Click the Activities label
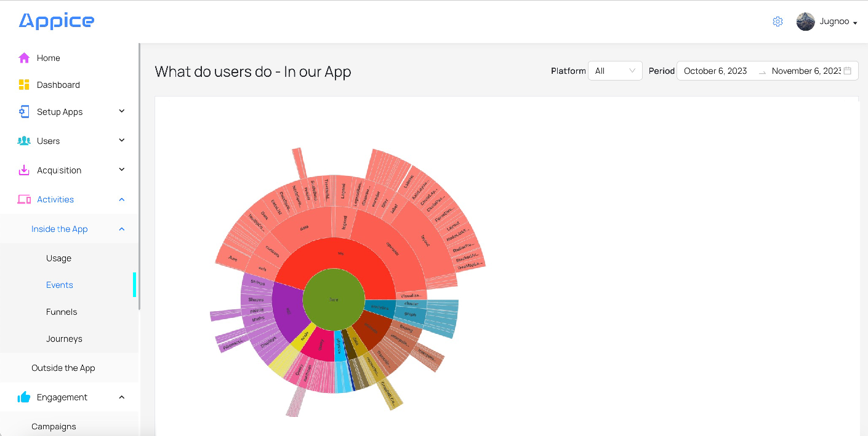The image size is (868, 436). (x=55, y=199)
